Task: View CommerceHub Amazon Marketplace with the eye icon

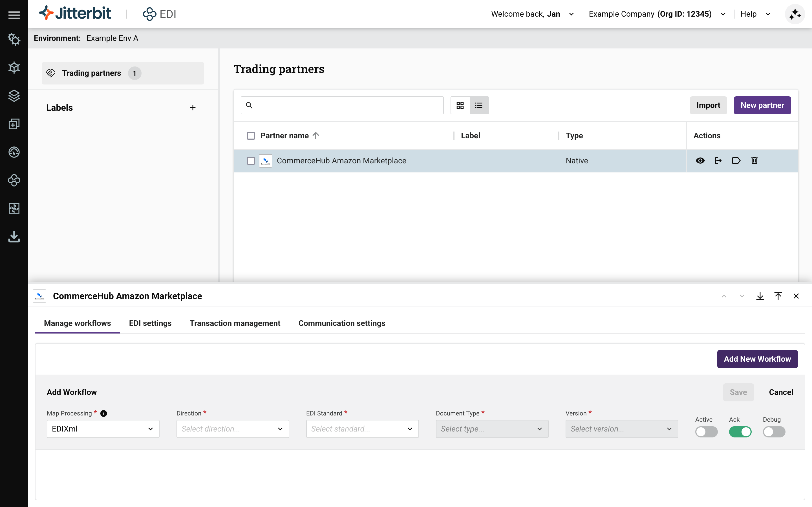Action: coord(700,161)
